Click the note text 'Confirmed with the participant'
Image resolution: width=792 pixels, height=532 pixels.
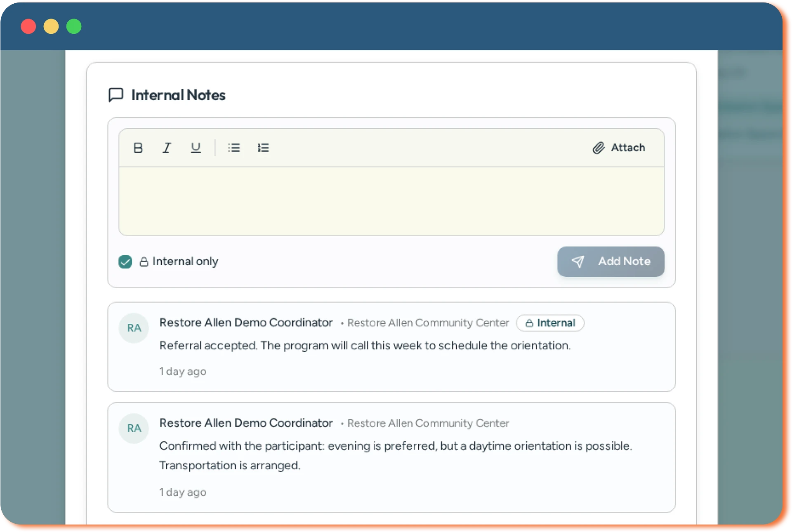pyautogui.click(x=242, y=446)
